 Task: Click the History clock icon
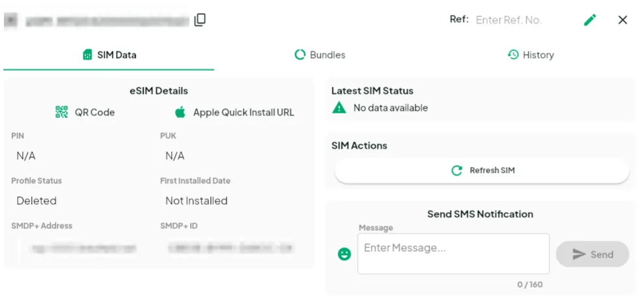tap(513, 55)
